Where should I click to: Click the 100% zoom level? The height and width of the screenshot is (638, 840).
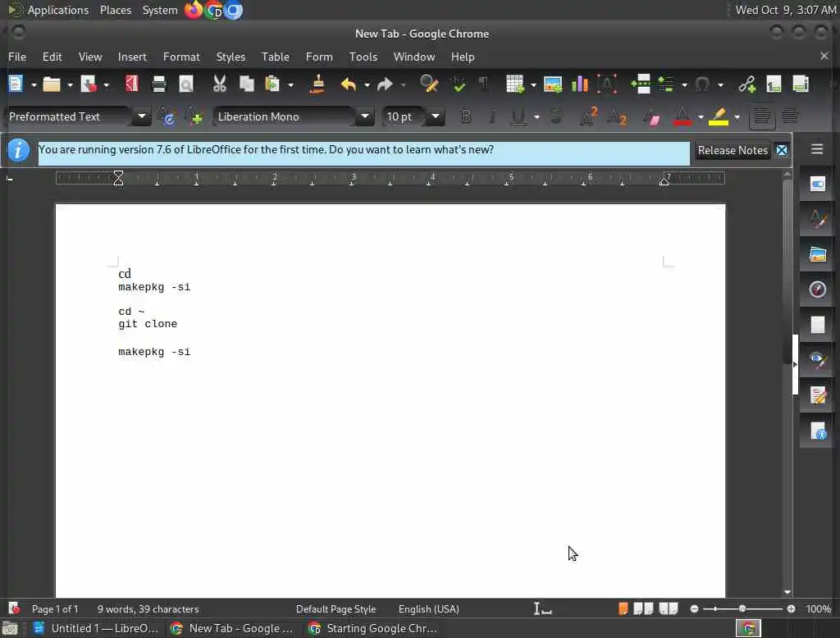[818, 609]
